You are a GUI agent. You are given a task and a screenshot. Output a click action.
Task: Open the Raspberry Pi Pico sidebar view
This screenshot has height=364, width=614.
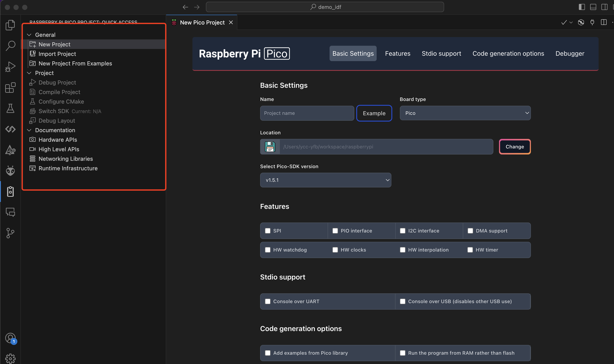click(x=10, y=192)
